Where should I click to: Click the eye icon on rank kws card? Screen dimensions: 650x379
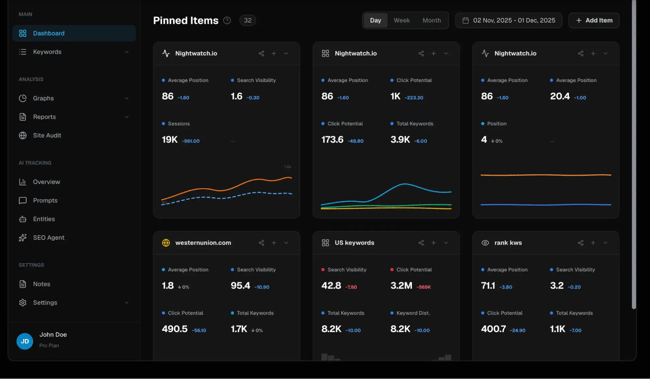(x=485, y=243)
